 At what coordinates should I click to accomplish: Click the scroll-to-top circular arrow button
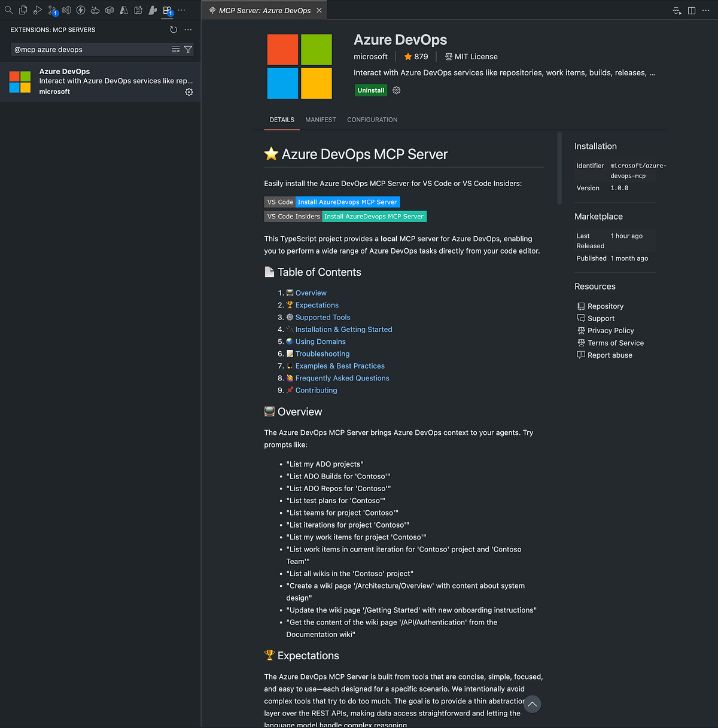coord(533,704)
